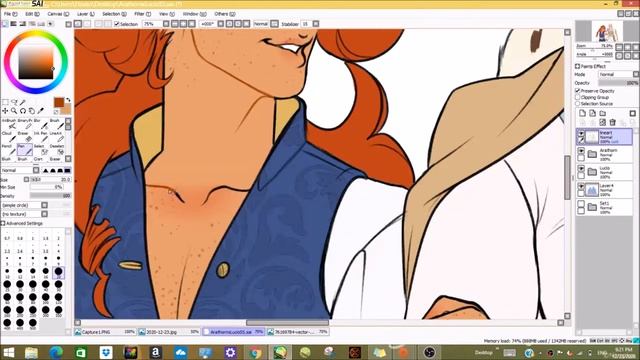The height and width of the screenshot is (360, 640).
Task: Select the Rotate view tool
Action: [23, 111]
